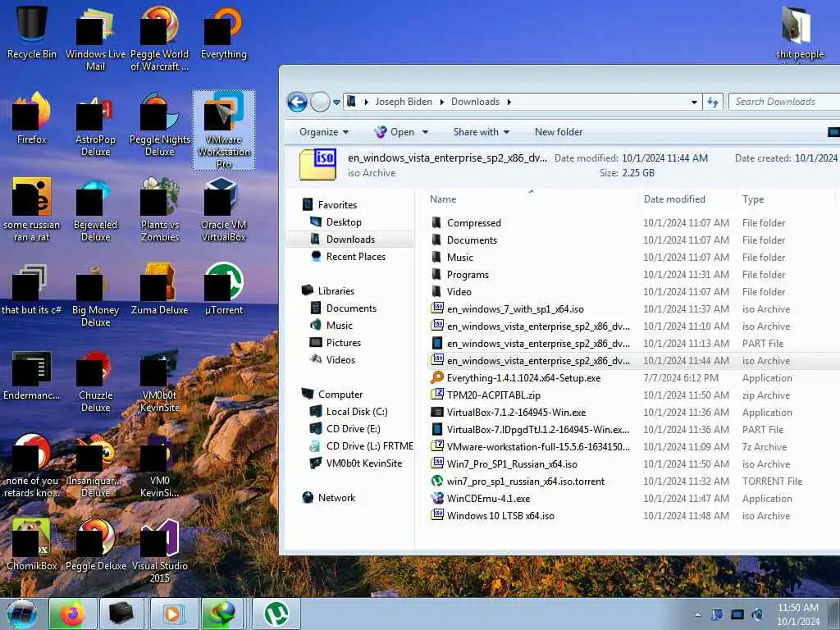Viewport: 840px width, 630px height.
Task: Expand the Share with menu
Action: [x=481, y=132]
